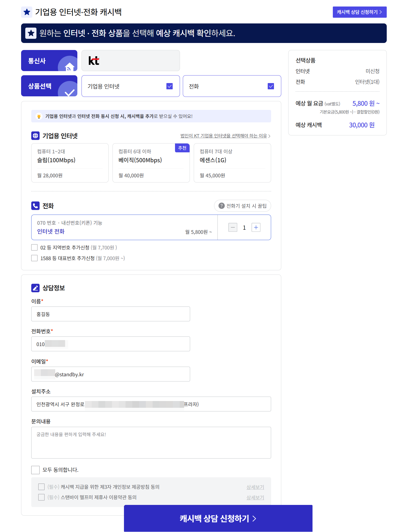This screenshot has height=532, width=406.
Task: Click the 미신청 internet status text
Action: (x=372, y=71)
